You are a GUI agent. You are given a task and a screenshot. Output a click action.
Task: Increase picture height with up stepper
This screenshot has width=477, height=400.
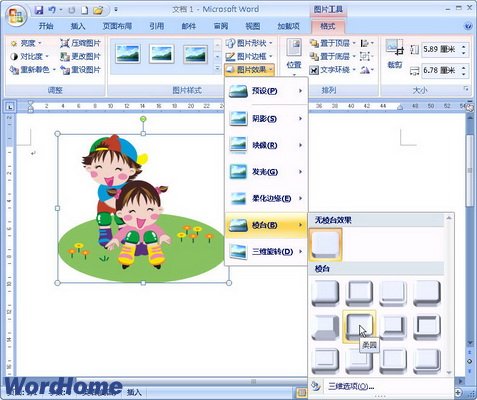(x=464, y=46)
